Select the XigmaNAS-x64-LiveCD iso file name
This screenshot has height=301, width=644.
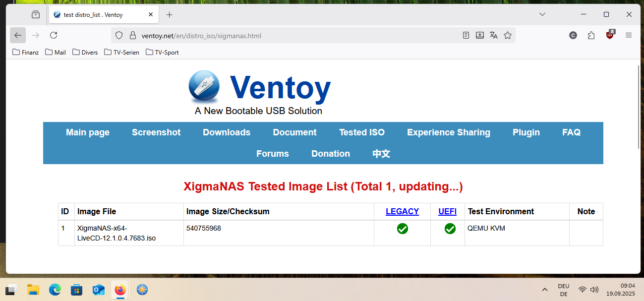[x=117, y=233]
